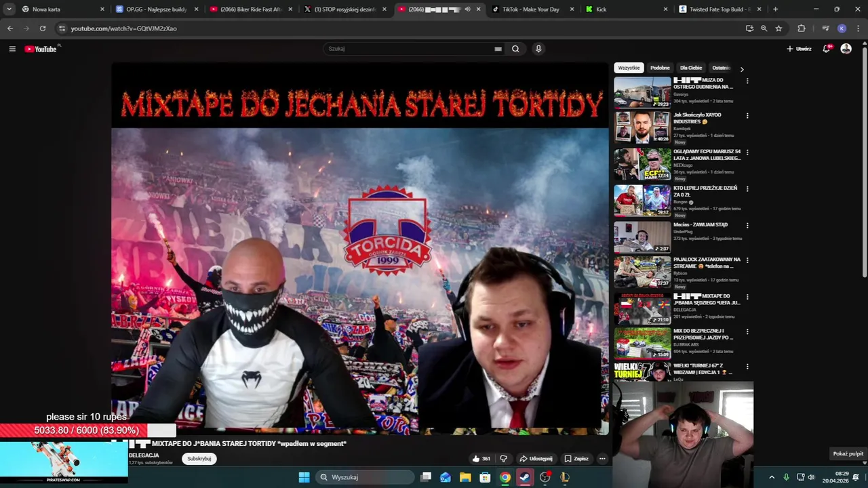This screenshot has height=488, width=868.
Task: Select the 'Dla Ciebie' filter chip
Action: click(691, 68)
